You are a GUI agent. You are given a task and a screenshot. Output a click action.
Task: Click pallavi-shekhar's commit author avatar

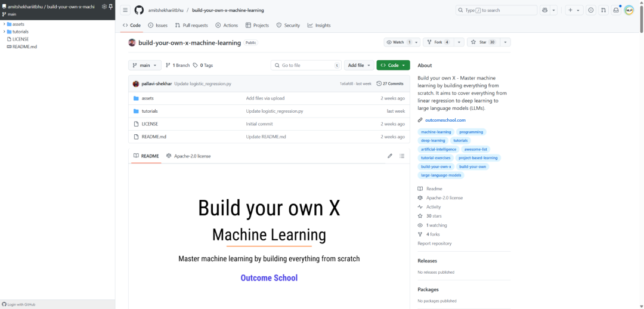click(136, 84)
